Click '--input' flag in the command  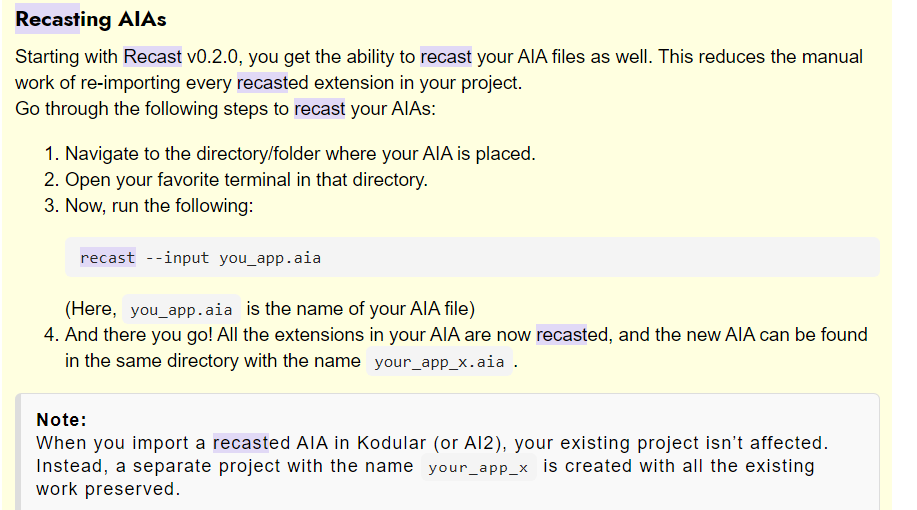(x=177, y=258)
